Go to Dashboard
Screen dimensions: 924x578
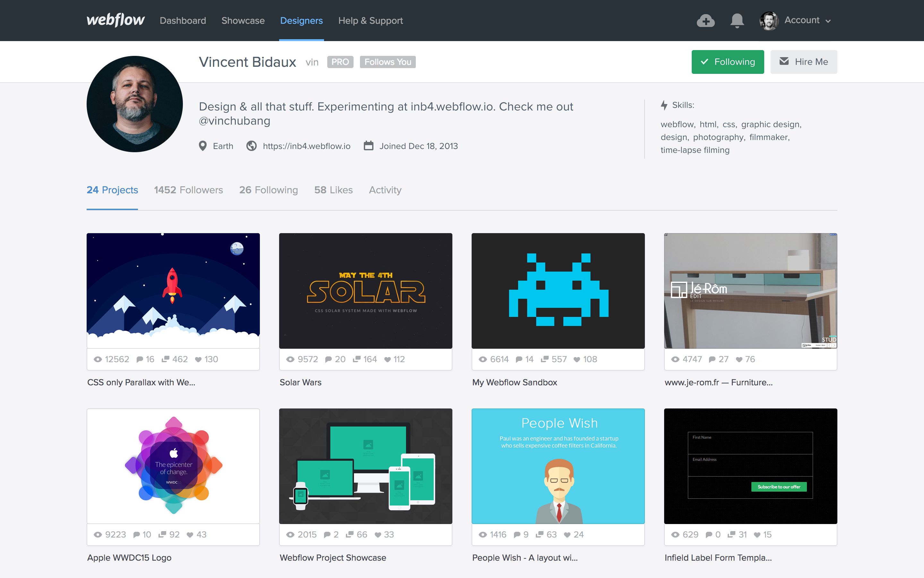pyautogui.click(x=183, y=21)
